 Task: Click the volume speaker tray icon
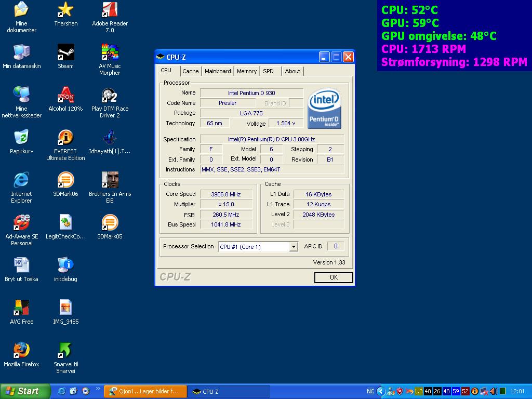[x=494, y=391]
